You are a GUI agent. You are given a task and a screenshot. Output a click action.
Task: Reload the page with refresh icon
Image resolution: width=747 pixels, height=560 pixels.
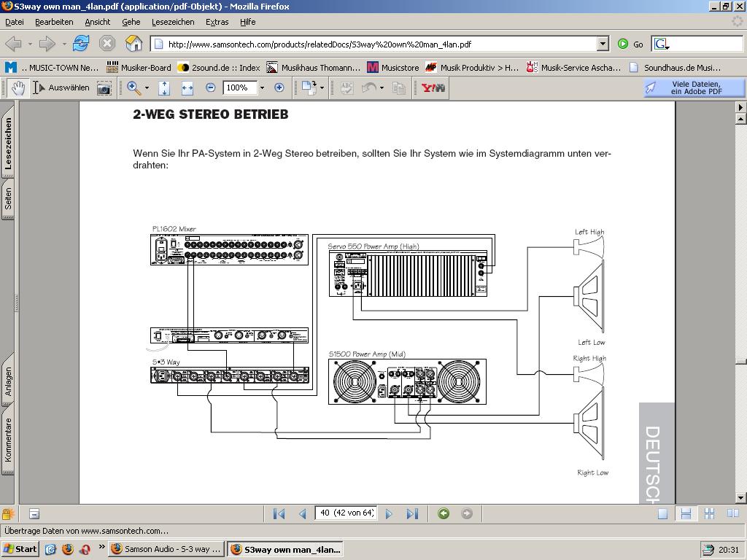click(x=81, y=44)
